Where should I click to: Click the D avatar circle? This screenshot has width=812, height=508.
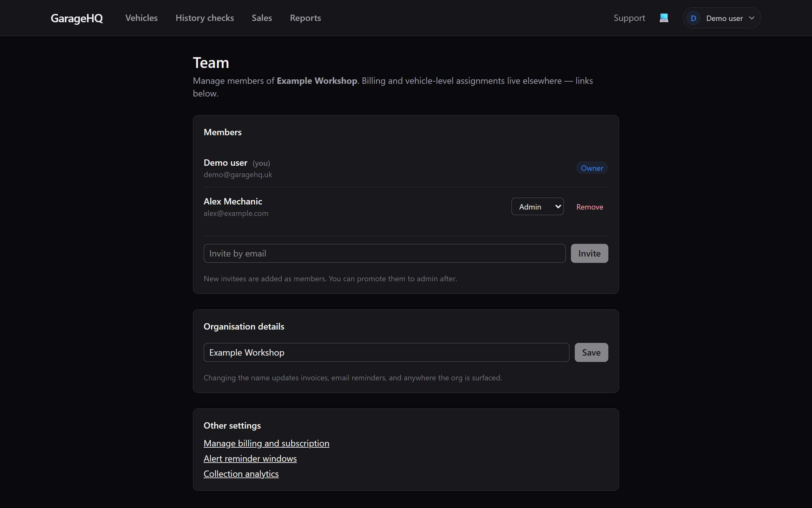(x=693, y=18)
